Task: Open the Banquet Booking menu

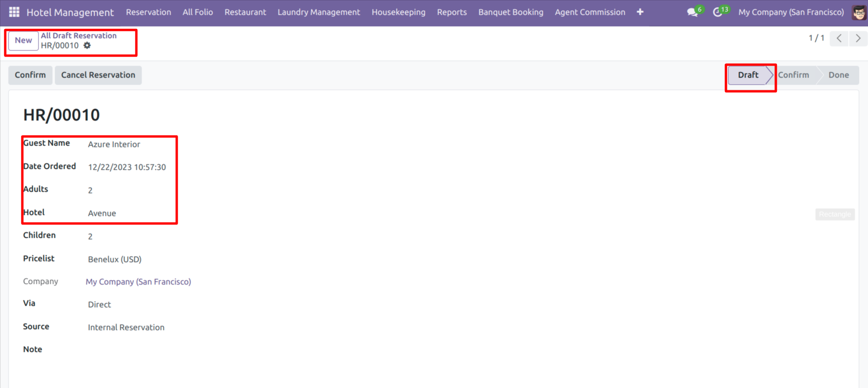Action: [510, 12]
